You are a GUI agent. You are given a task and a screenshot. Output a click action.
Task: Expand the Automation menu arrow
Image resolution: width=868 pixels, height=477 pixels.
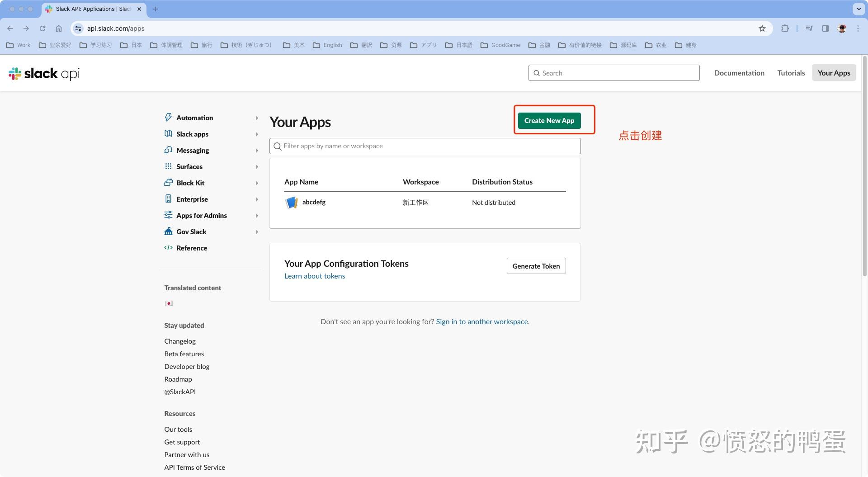257,118
